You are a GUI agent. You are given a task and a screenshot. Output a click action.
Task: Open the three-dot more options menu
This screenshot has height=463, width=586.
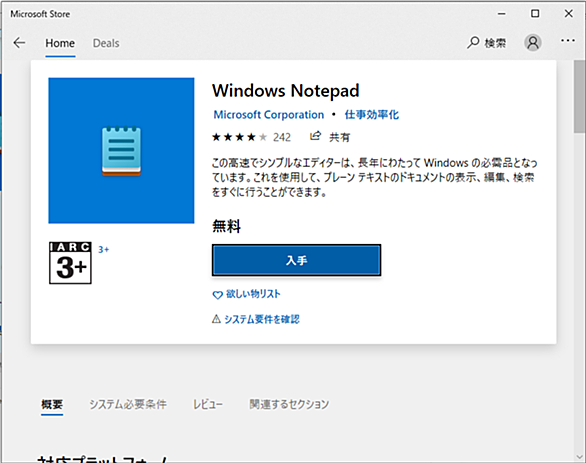pos(568,40)
